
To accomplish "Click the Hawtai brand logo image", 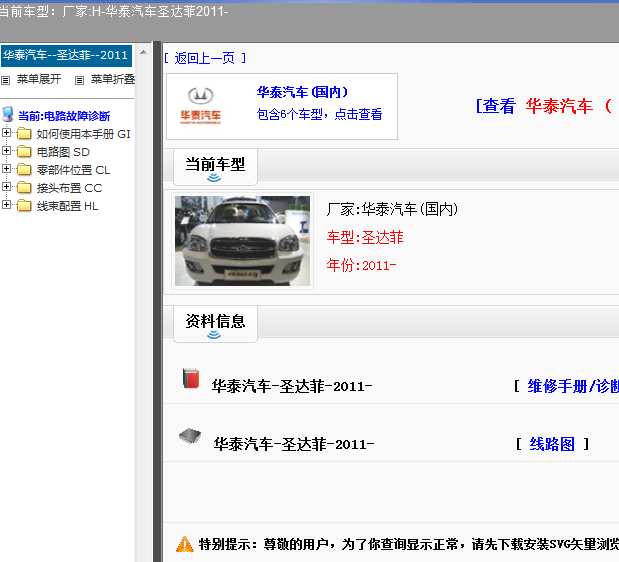I will [205, 106].
